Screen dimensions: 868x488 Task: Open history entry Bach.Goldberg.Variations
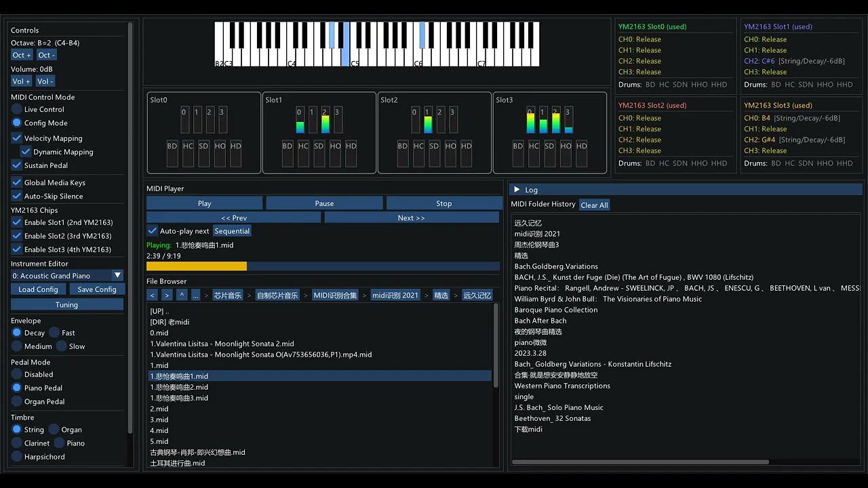point(556,266)
